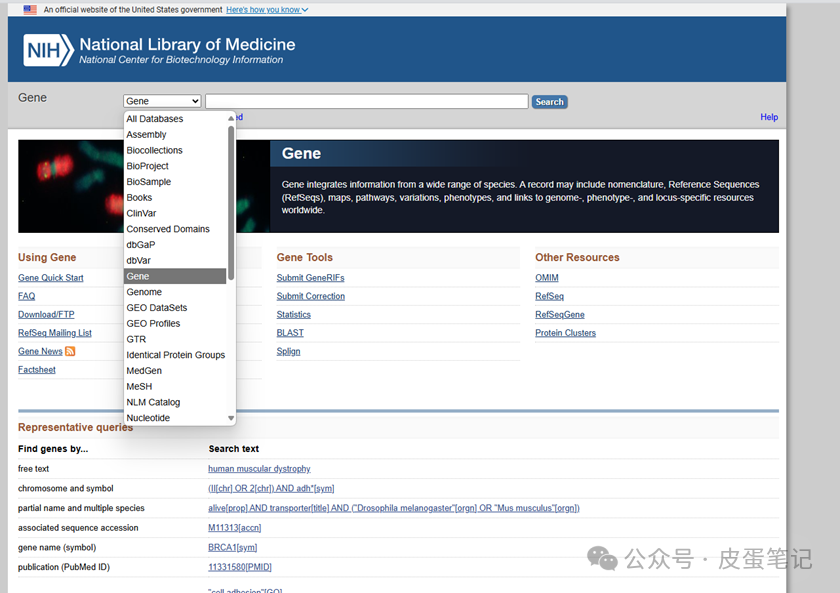The image size is (840, 593).
Task: Choose MeSH from the database list
Action: 175,386
